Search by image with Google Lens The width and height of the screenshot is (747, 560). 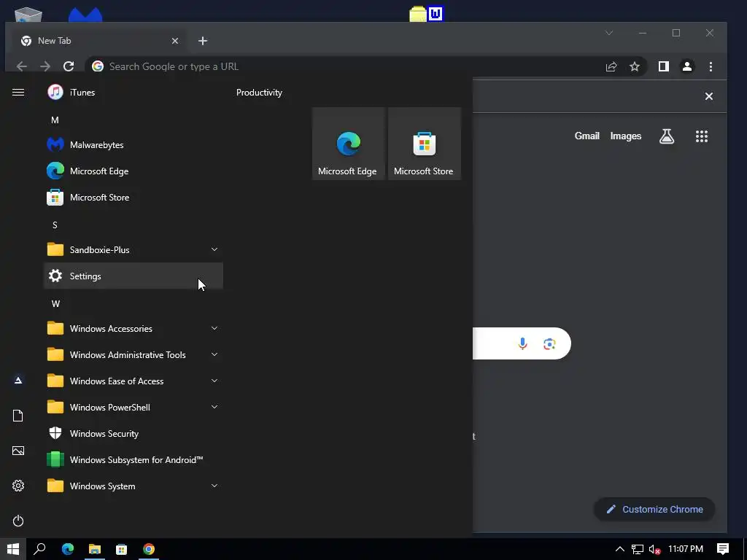tap(549, 344)
